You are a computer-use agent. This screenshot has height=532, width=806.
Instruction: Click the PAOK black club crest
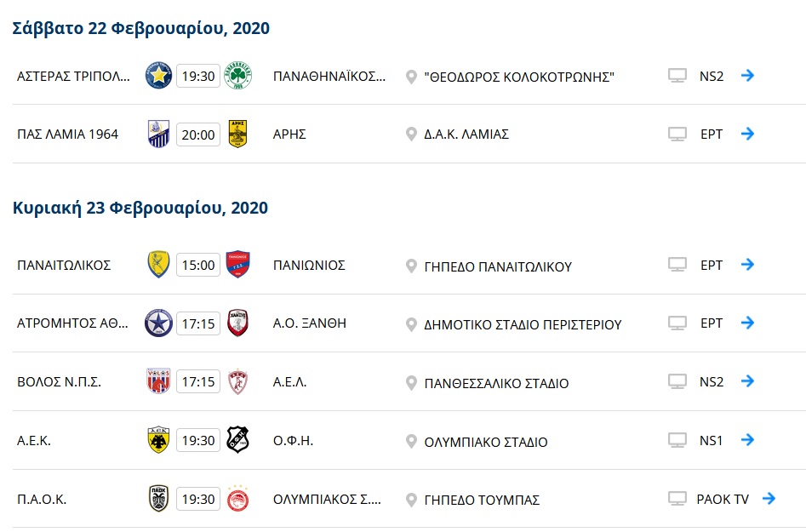click(158, 499)
